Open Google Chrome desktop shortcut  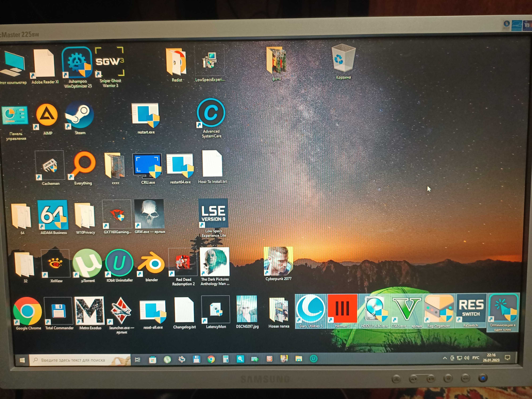point(28,314)
